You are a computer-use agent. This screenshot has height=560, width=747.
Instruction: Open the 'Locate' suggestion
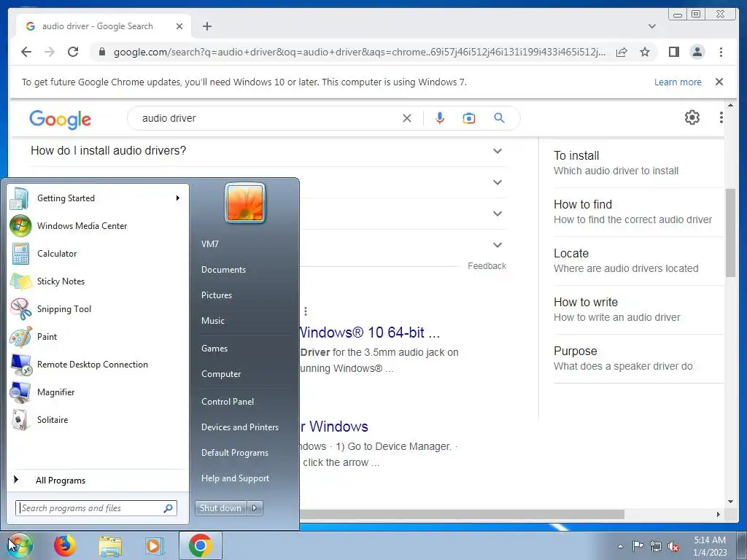[638, 260]
